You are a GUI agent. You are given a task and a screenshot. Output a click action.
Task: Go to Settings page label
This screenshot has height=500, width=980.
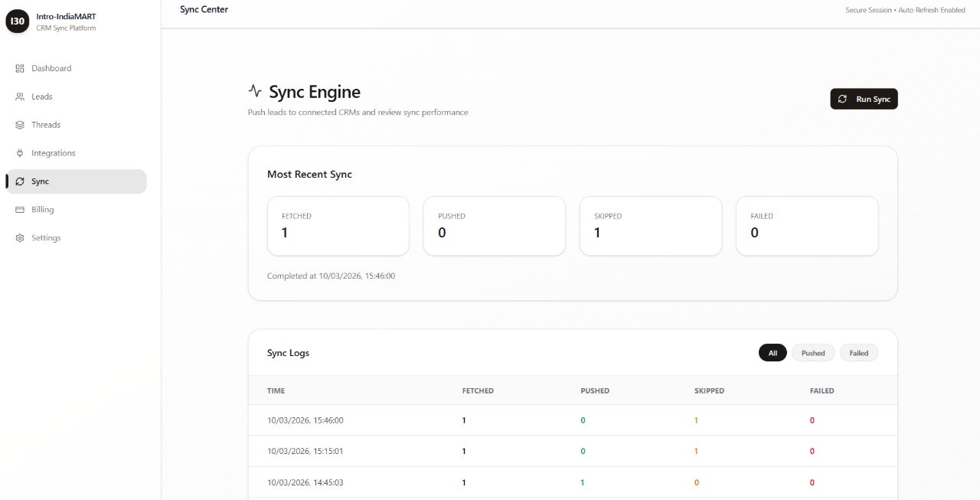[x=46, y=238]
